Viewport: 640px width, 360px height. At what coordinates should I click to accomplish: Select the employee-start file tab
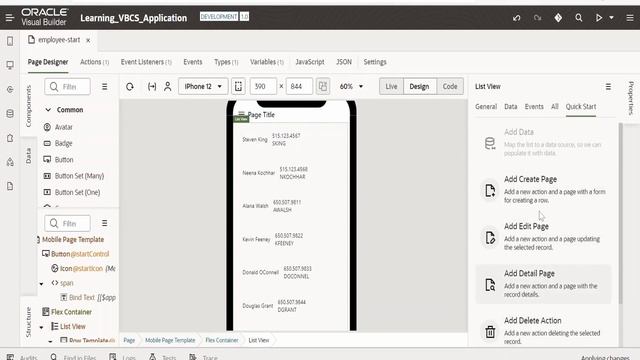54,40
